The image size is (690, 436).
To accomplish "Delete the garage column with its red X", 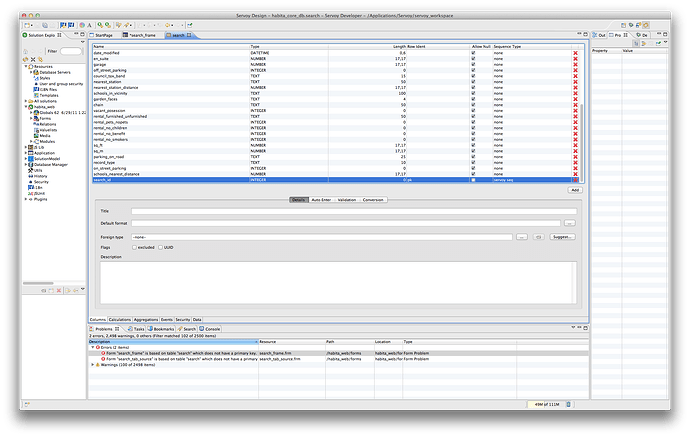I will click(x=575, y=64).
